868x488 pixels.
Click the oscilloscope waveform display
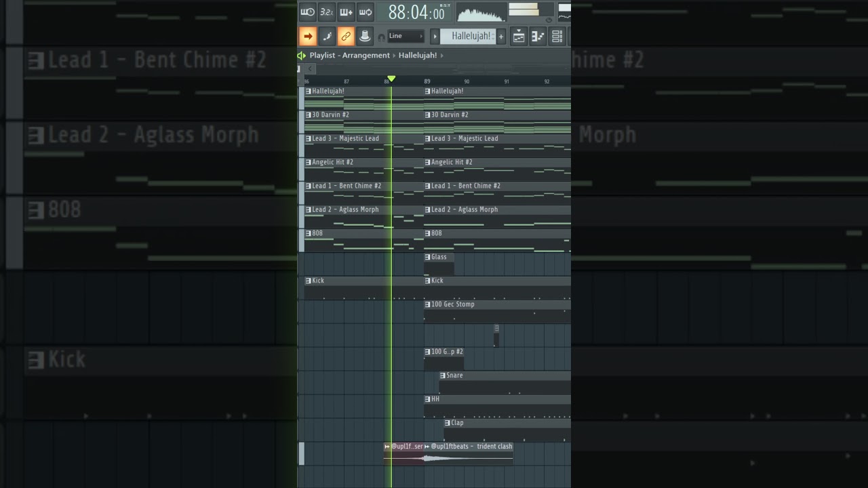pos(481,12)
